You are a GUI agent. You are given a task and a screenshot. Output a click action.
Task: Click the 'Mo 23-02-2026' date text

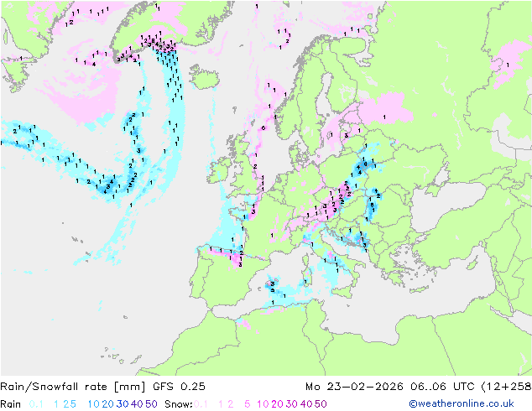(x=354, y=387)
